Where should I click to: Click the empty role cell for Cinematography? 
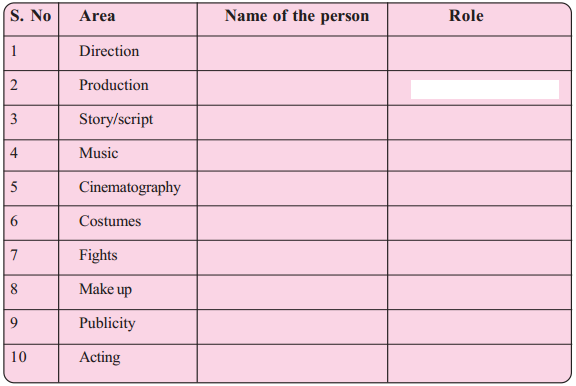pos(479,188)
